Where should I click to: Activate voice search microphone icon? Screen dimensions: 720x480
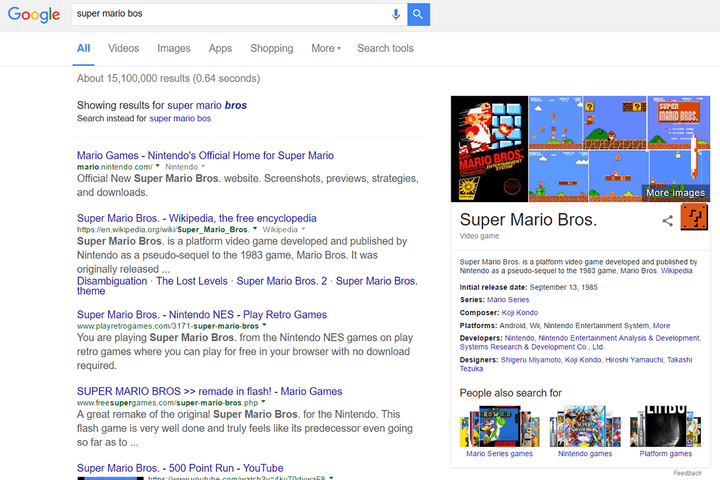coord(395,14)
